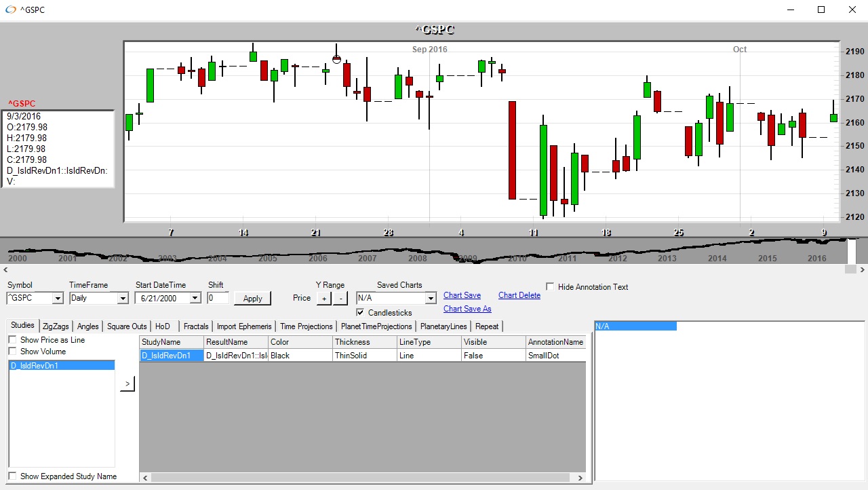Click the app icon in title bar
Screen dimensions: 868x490
click(x=10, y=10)
